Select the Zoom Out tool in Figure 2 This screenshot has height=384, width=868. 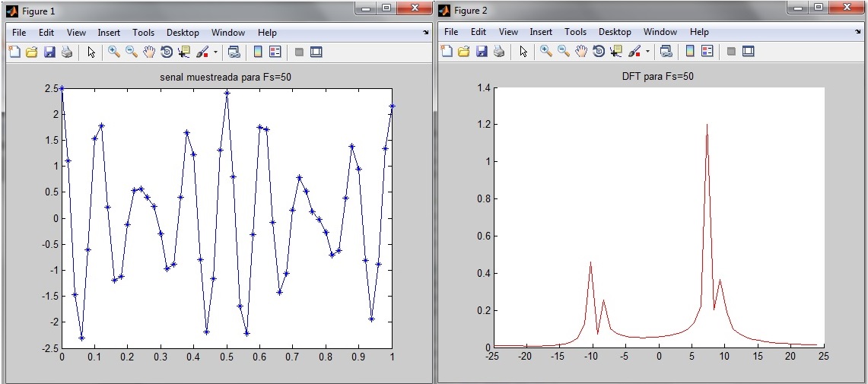click(x=563, y=52)
